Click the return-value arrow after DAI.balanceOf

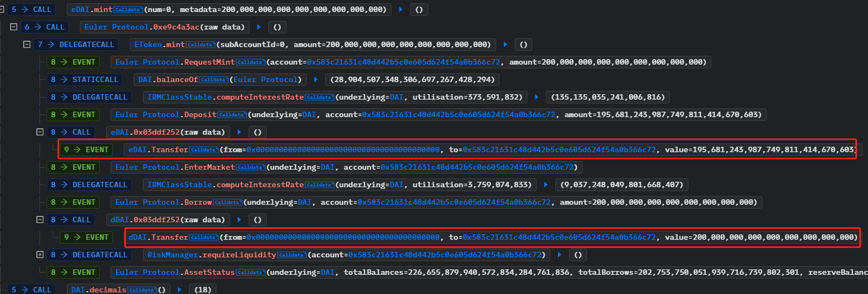[x=316, y=79]
